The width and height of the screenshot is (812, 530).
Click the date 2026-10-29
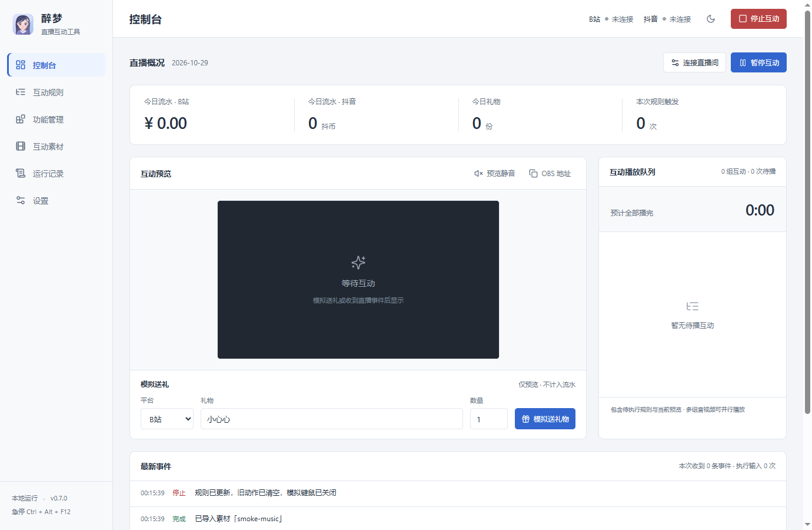pyautogui.click(x=190, y=63)
